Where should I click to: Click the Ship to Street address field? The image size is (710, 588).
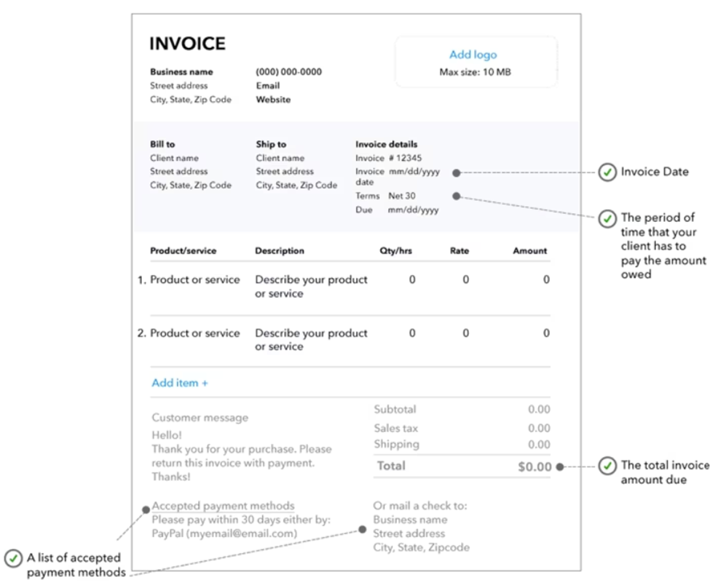[285, 172]
